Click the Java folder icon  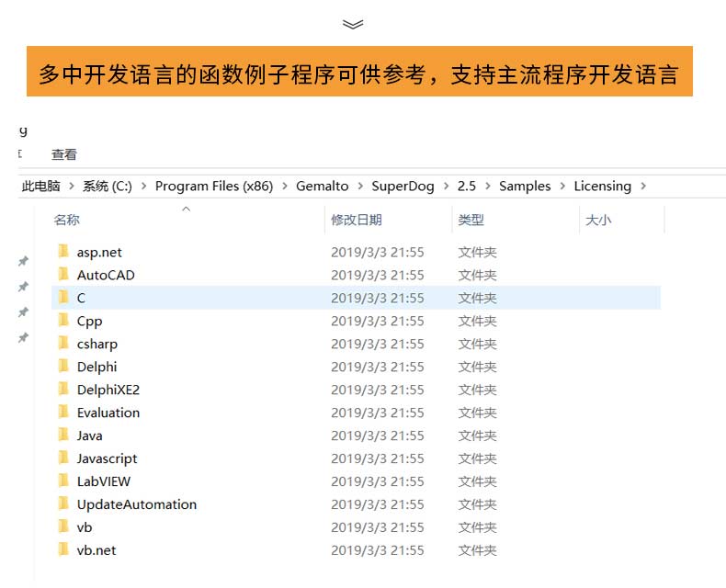pyautogui.click(x=63, y=435)
